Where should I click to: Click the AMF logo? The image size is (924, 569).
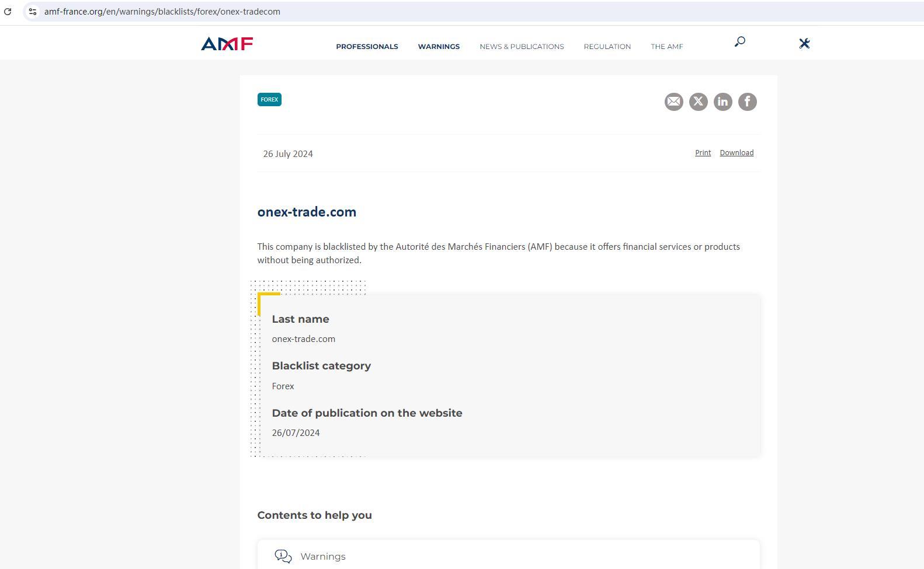[227, 44]
